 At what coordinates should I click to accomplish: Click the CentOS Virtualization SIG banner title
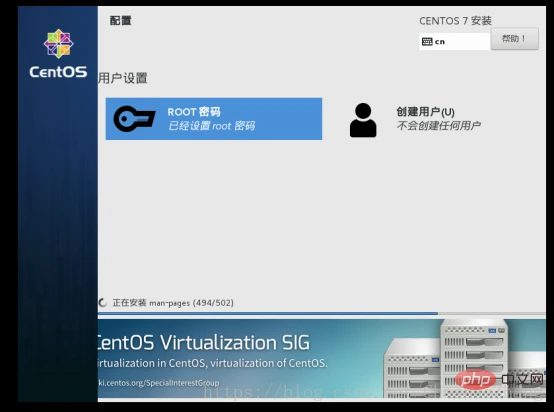(204, 342)
